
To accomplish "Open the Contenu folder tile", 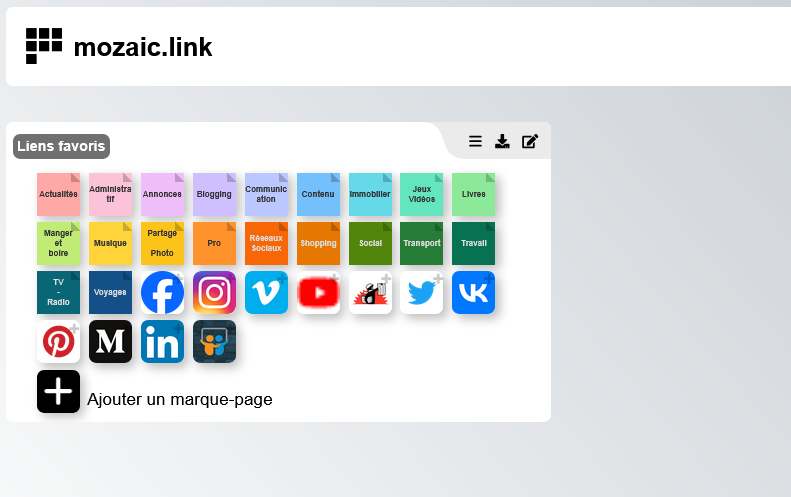I will (318, 194).
